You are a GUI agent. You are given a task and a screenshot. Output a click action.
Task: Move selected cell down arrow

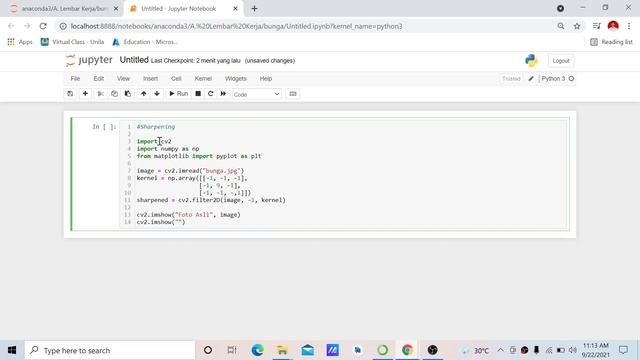[157, 94]
